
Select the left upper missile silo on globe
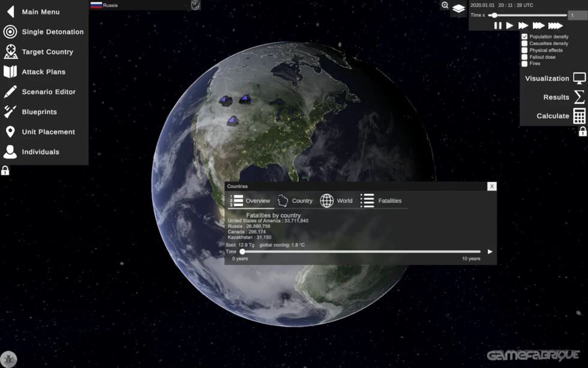(226, 100)
